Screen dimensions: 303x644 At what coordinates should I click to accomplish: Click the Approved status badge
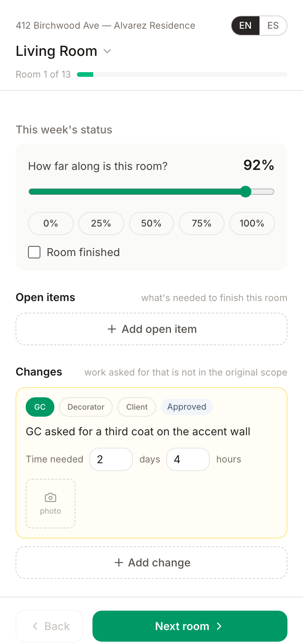[x=187, y=407]
